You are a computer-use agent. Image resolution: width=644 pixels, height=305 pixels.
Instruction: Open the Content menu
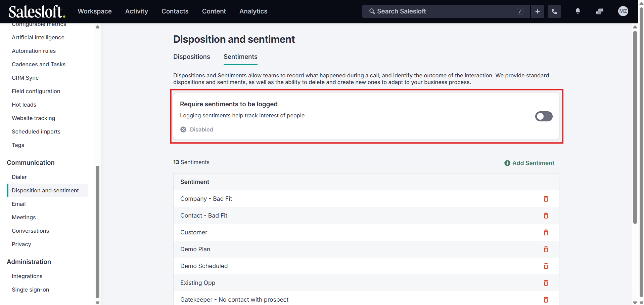(x=214, y=11)
